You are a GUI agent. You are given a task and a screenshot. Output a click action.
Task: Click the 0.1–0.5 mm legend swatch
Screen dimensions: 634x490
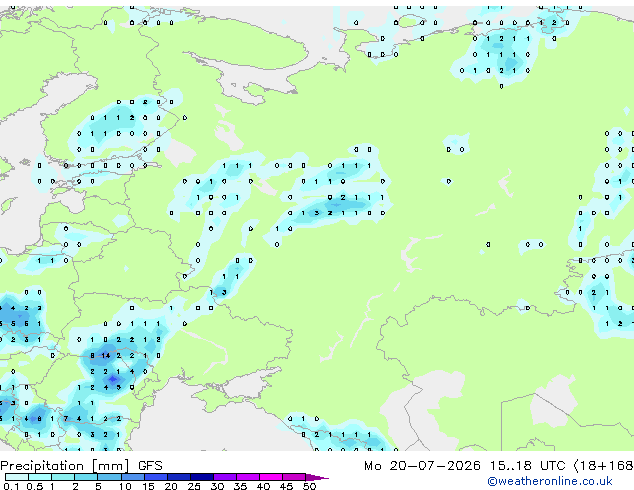(x=17, y=477)
